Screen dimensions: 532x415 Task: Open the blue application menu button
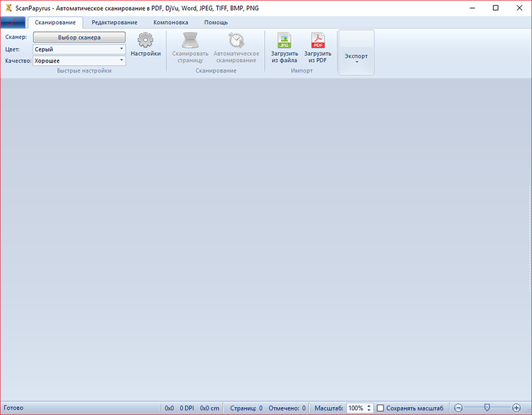coord(13,23)
